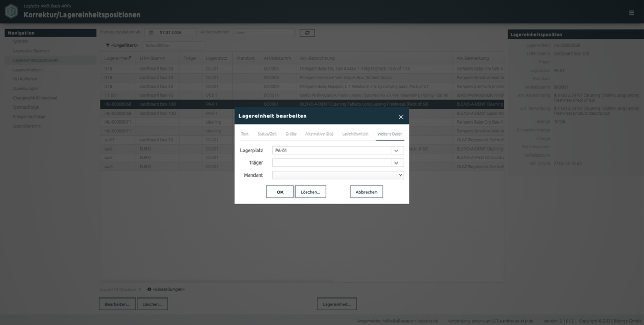The image size is (644, 325).
Task: Cancel with the Abbrechen button
Action: pos(367,192)
